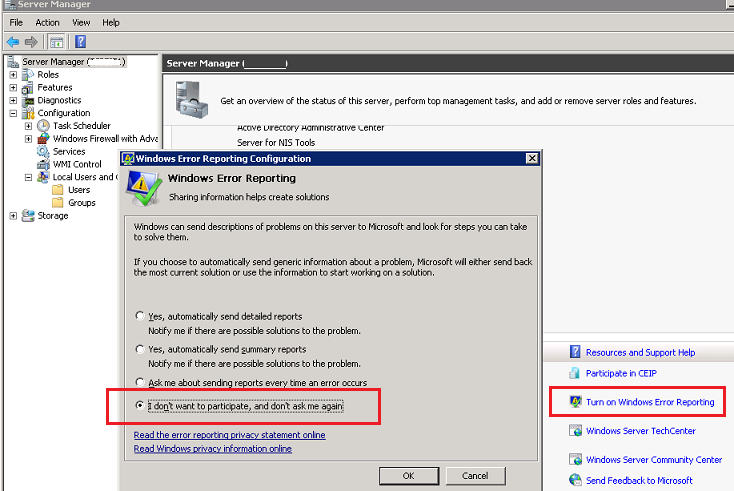
Task: Click the Storage node icon
Action: 28,215
